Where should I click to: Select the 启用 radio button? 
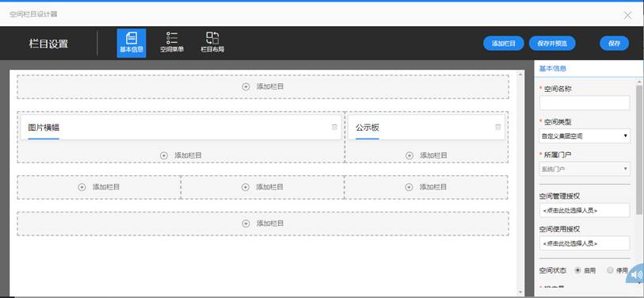[x=578, y=270]
